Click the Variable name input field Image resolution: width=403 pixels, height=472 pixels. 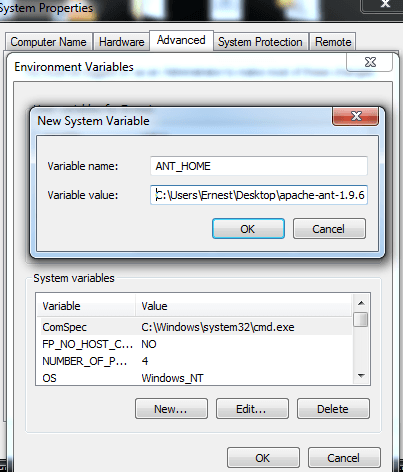(259, 166)
